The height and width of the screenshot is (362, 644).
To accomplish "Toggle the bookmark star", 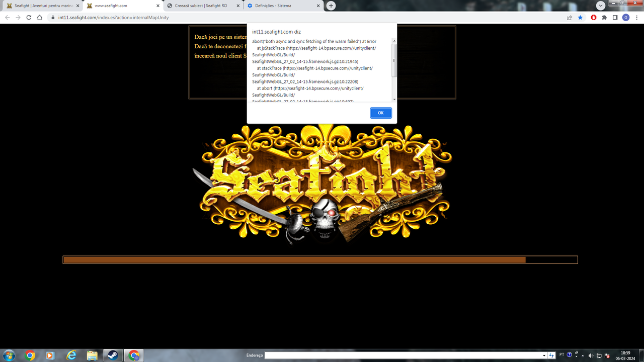I will (x=580, y=17).
